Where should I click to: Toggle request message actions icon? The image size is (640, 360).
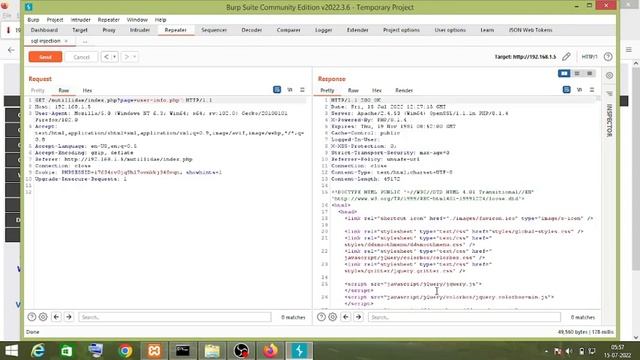(277, 90)
